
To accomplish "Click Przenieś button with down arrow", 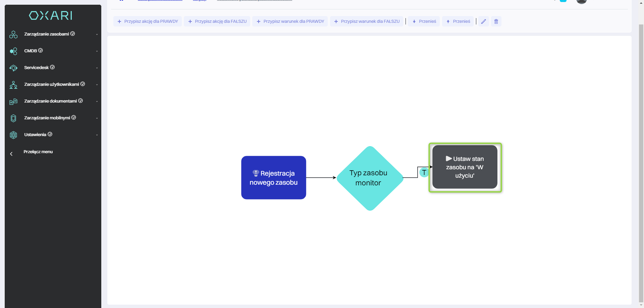I will click(424, 21).
